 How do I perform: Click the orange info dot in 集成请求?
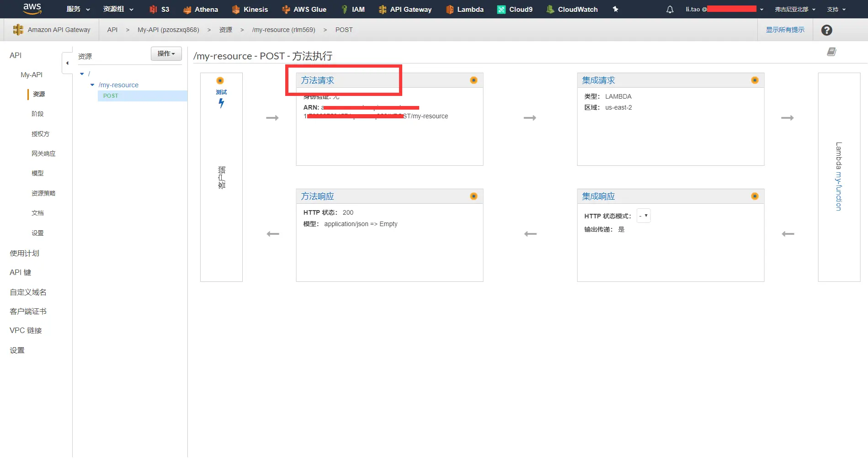coord(755,80)
